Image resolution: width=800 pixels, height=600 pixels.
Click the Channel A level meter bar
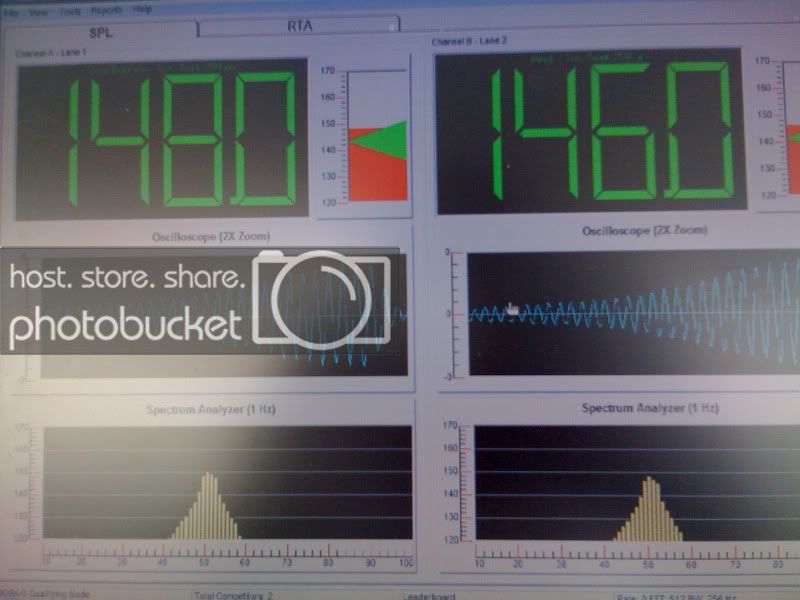[x=378, y=136]
